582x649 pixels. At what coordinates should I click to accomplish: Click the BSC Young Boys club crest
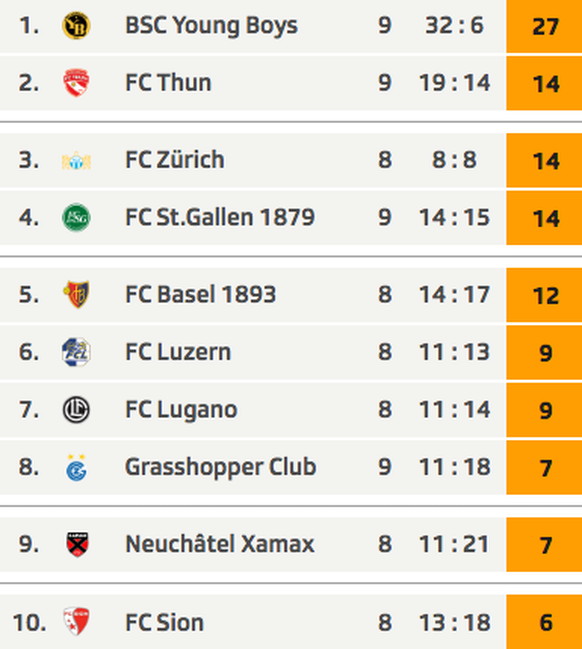coord(76,26)
